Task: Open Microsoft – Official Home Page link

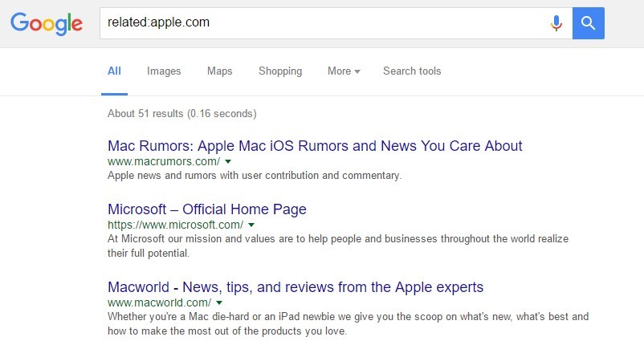Action: [x=207, y=209]
